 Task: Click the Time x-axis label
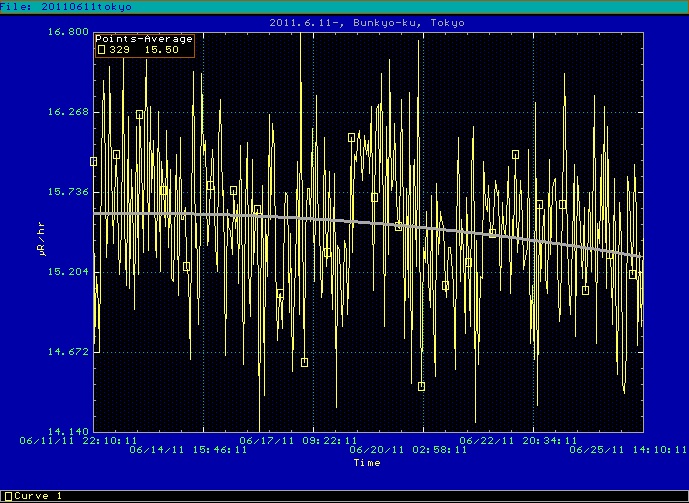(367, 463)
